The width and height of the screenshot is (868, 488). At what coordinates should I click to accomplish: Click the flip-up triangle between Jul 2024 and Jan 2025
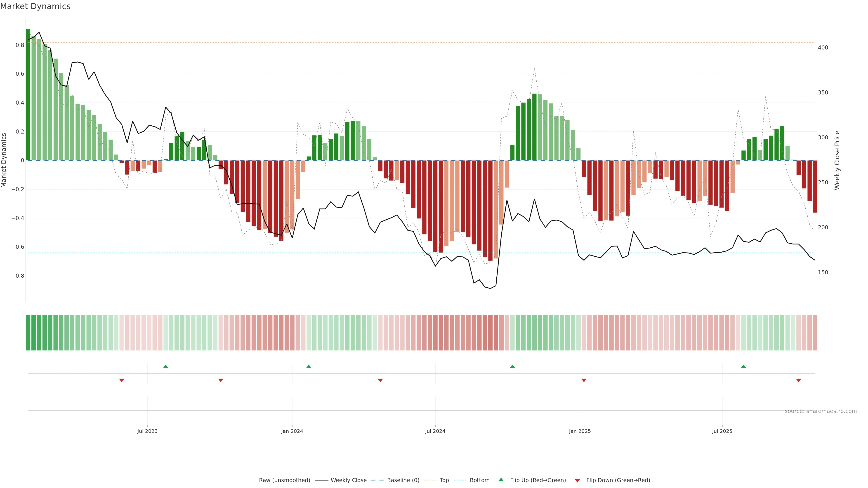(x=512, y=366)
